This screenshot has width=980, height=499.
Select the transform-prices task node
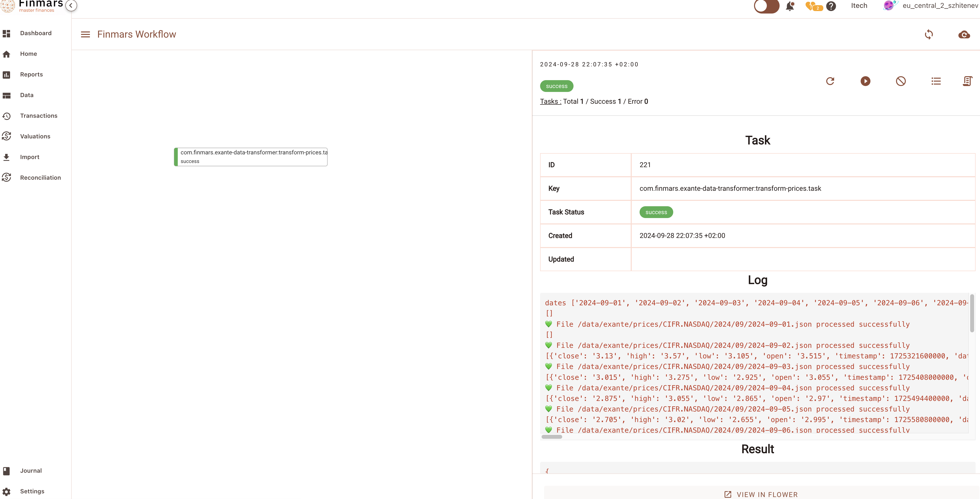click(251, 157)
